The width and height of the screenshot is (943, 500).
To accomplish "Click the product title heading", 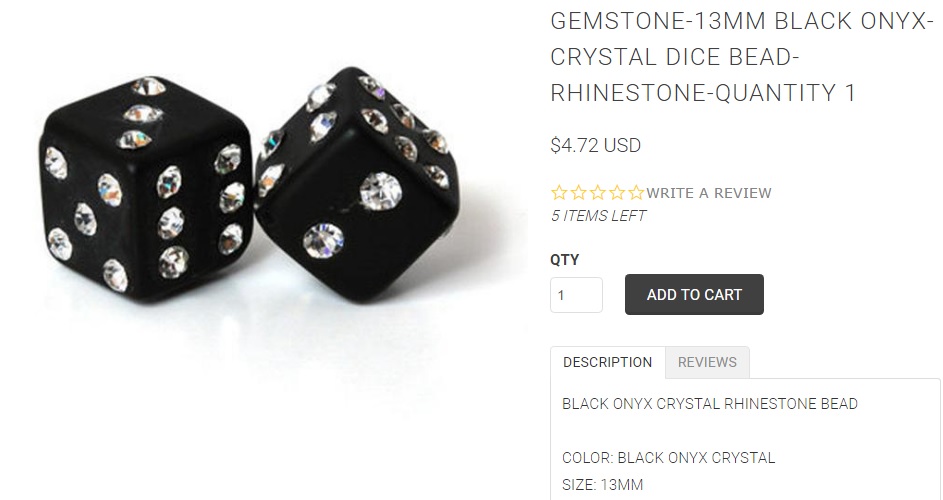I will click(742, 57).
